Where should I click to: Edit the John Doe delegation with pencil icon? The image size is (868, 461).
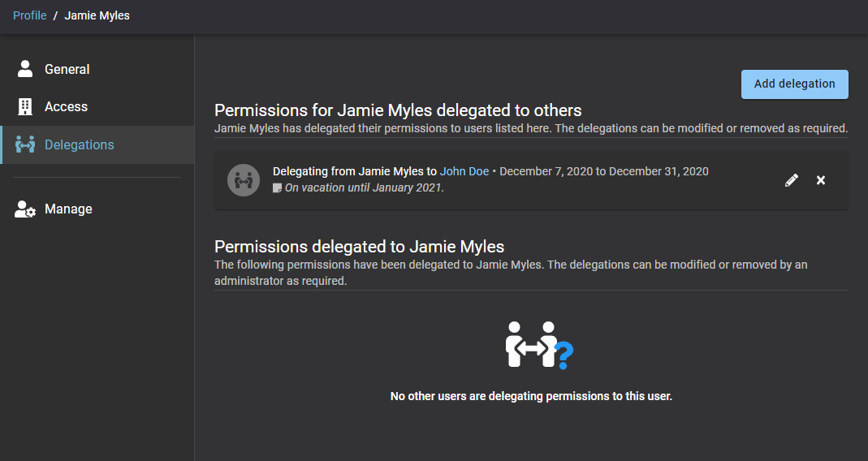[792, 180]
